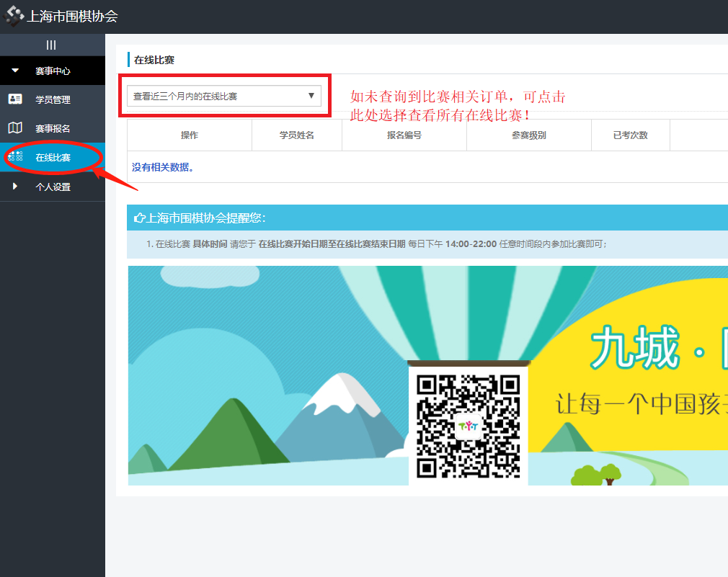Click the small logo inside the QR code

(469, 426)
